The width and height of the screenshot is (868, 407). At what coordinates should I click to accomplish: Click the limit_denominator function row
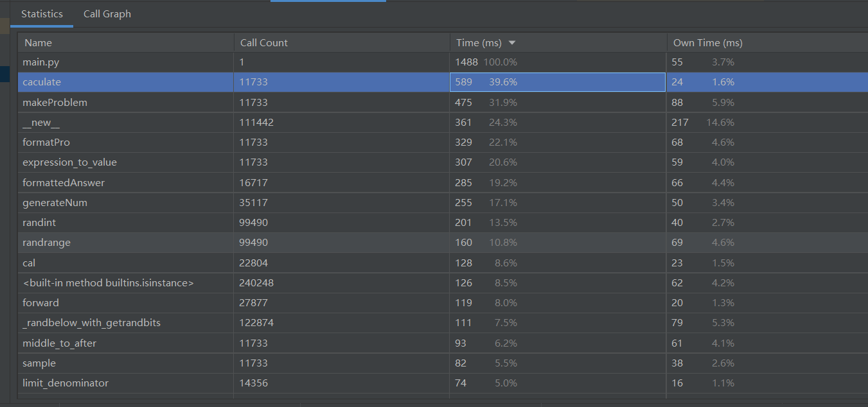(x=66, y=383)
